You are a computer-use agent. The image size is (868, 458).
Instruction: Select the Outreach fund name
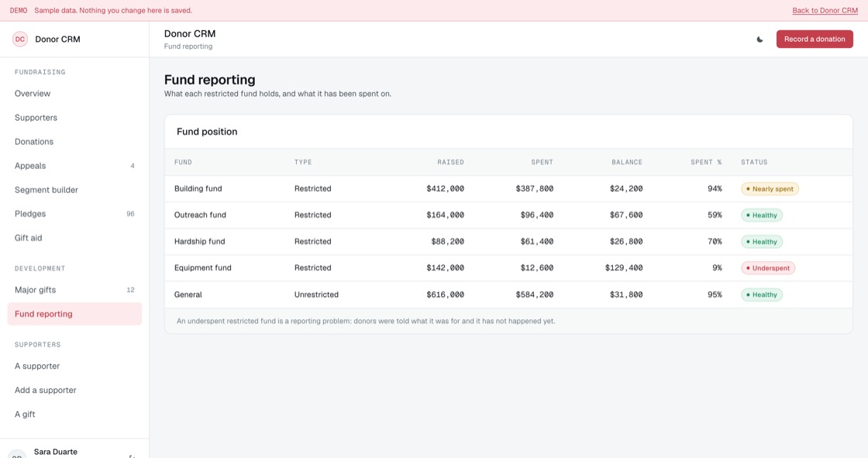pos(201,215)
